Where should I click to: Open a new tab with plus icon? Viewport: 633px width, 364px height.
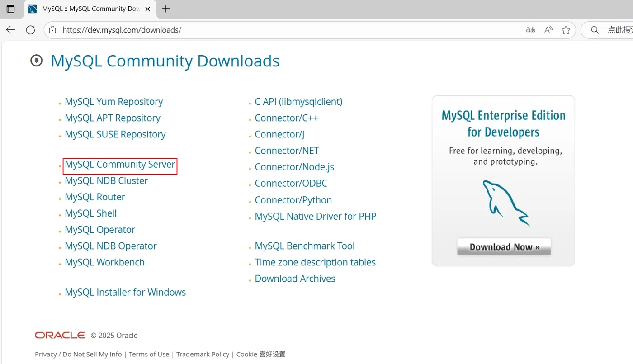click(x=166, y=9)
